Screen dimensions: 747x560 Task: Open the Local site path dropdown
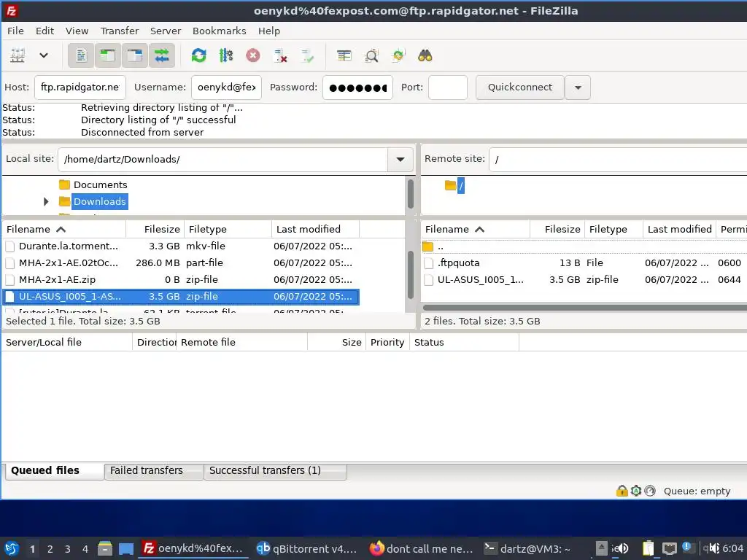(400, 160)
